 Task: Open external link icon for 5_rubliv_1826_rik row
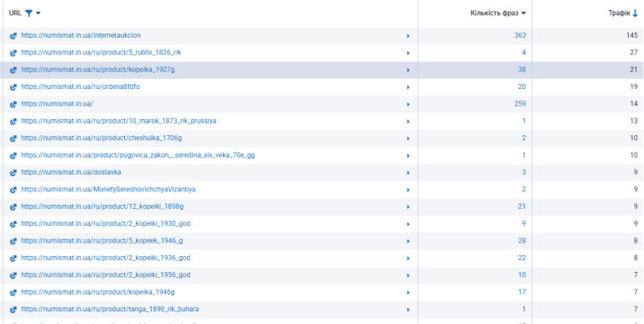click(x=13, y=53)
